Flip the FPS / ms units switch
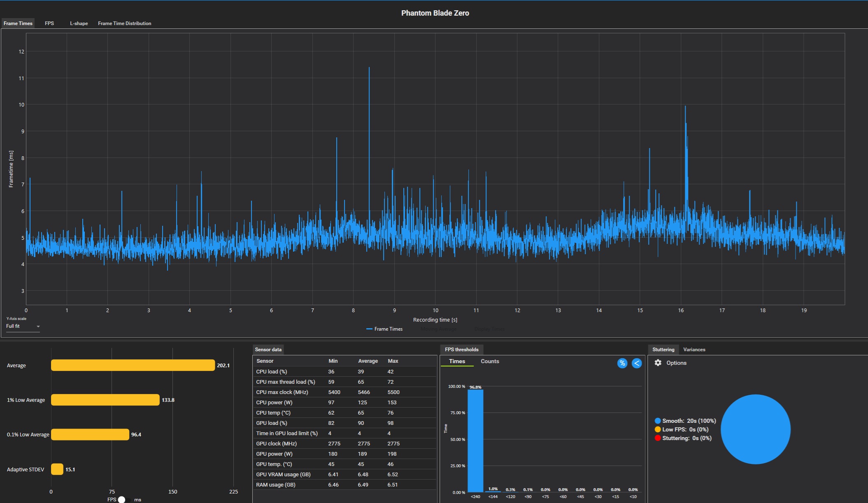This screenshot has width=868, height=503. pyautogui.click(x=124, y=500)
